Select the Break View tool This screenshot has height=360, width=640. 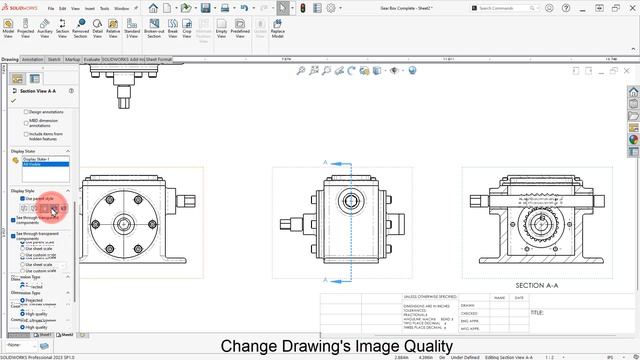(x=173, y=29)
